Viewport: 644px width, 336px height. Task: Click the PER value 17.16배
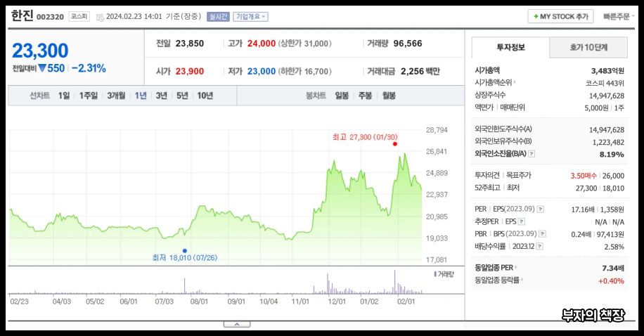click(582, 209)
